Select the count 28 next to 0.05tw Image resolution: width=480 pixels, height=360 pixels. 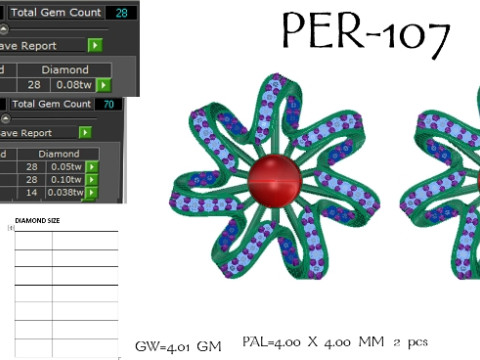(31, 167)
